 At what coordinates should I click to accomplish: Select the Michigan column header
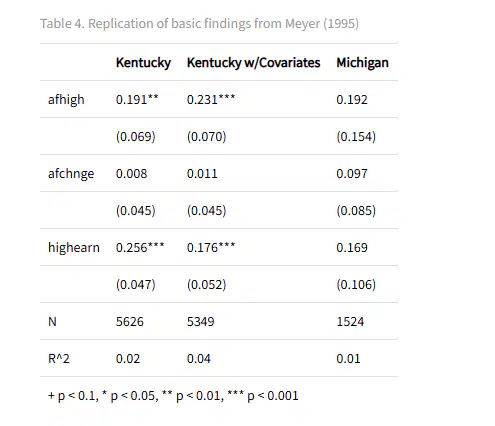362,63
